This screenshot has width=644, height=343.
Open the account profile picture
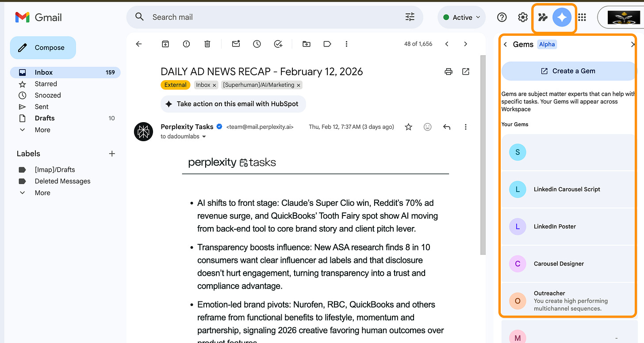tap(624, 17)
